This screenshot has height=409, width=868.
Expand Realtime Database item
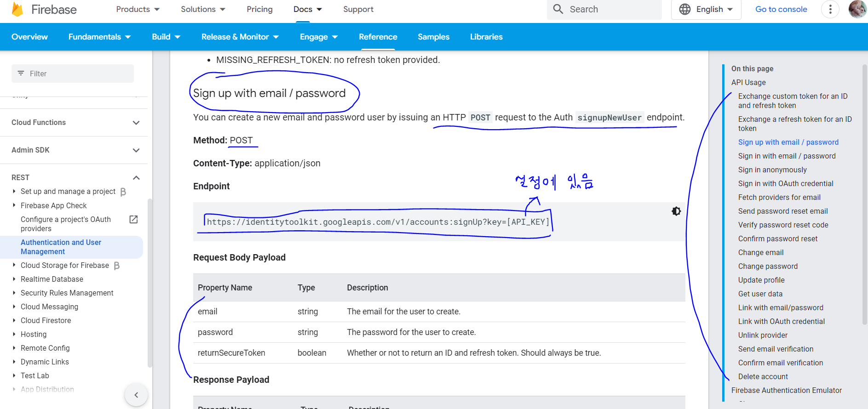point(14,279)
